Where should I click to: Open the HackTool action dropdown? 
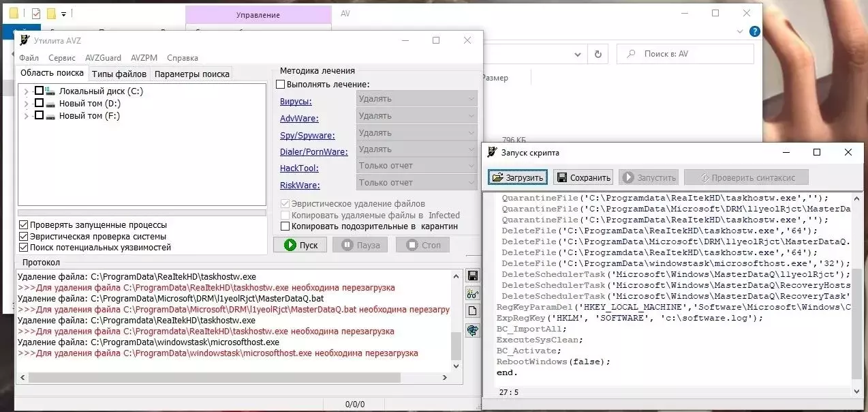click(x=416, y=166)
